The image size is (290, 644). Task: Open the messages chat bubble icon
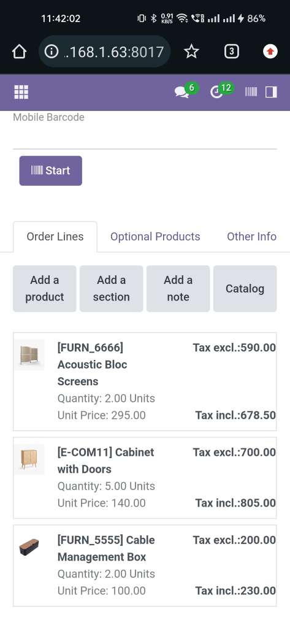(181, 92)
